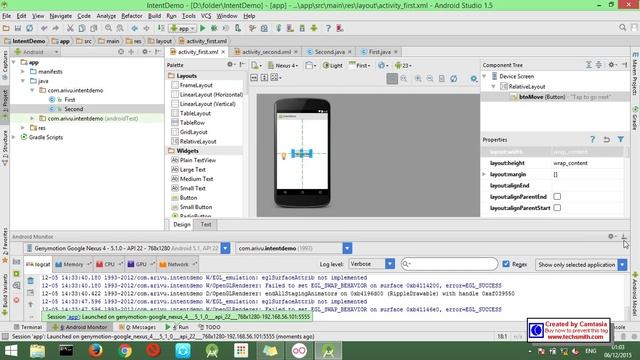Click the Debug app bug icon
The image size is (640, 360).
click(214, 28)
